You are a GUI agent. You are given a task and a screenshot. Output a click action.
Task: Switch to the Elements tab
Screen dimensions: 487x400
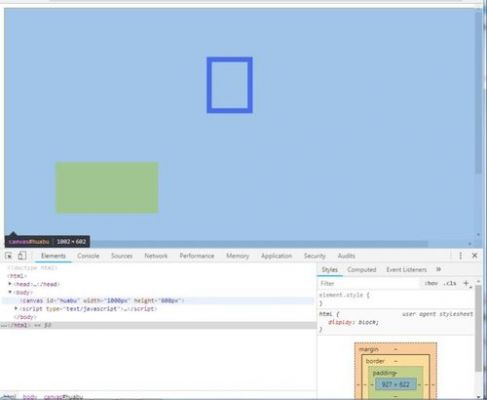(x=53, y=256)
